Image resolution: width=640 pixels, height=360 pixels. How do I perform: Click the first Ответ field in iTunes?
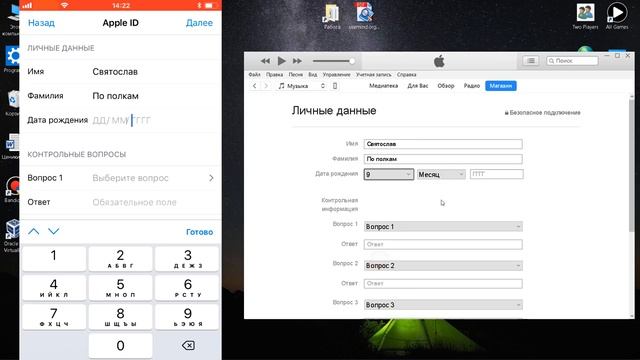pos(443,244)
